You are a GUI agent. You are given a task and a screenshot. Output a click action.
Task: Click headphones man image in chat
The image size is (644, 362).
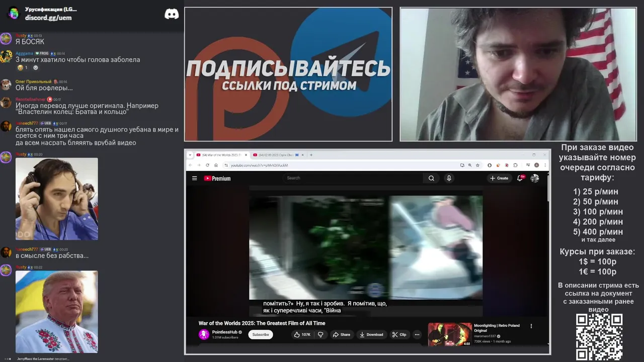pyautogui.click(x=57, y=199)
